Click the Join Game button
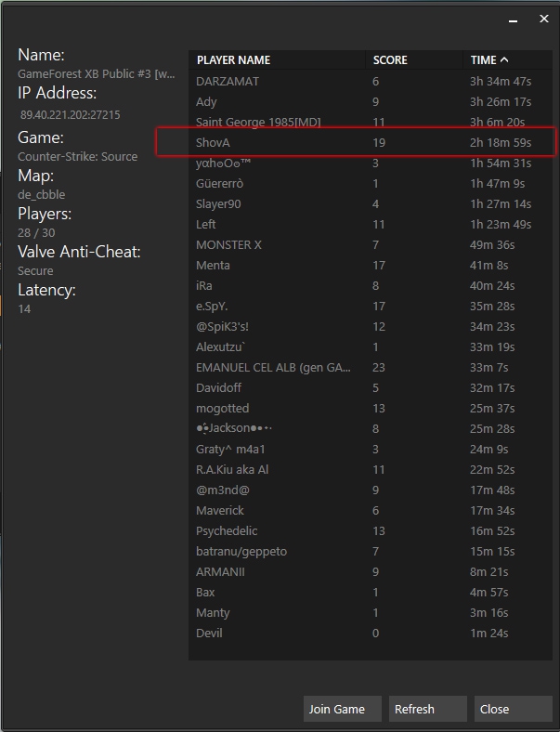 [x=342, y=709]
